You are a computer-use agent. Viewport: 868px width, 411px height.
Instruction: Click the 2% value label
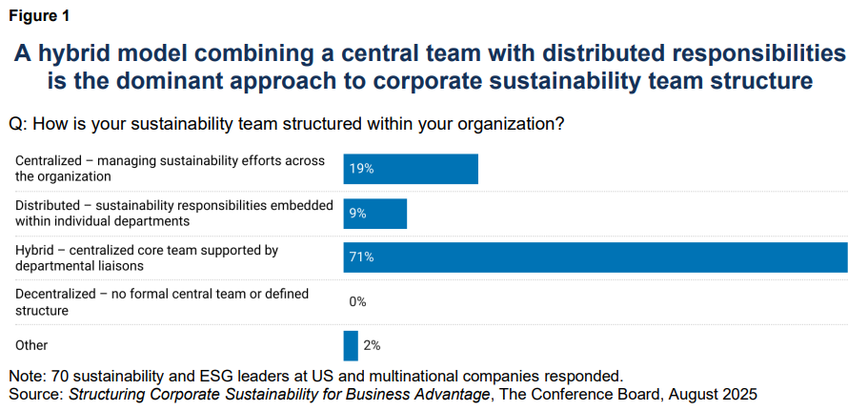click(372, 345)
